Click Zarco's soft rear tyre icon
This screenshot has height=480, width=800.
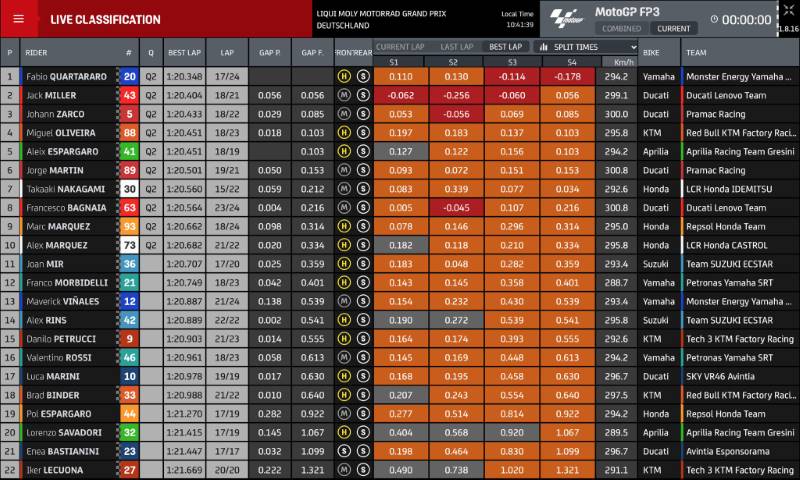[x=363, y=114]
